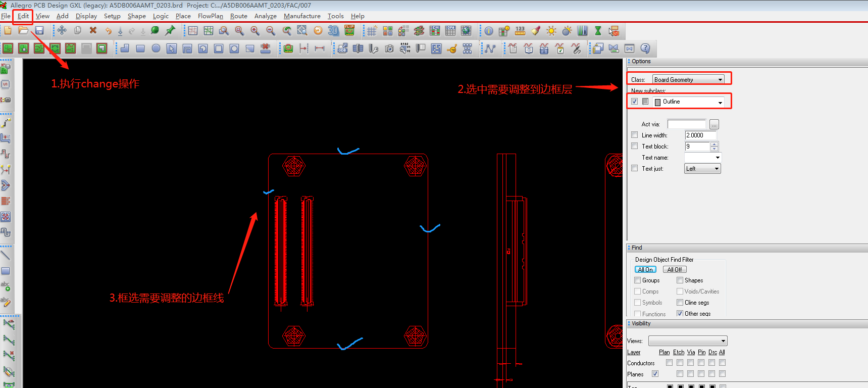Click the Act via browse button

coord(714,124)
